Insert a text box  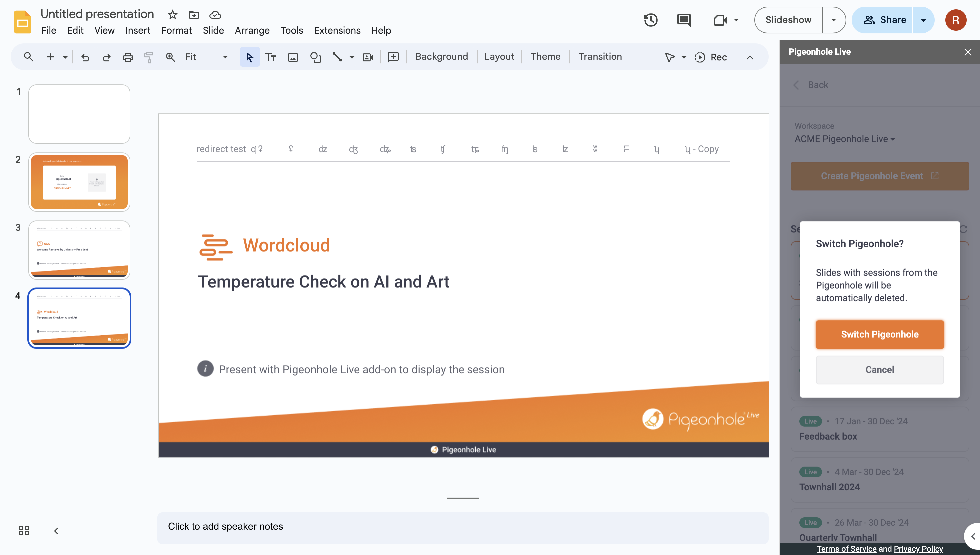271,57
